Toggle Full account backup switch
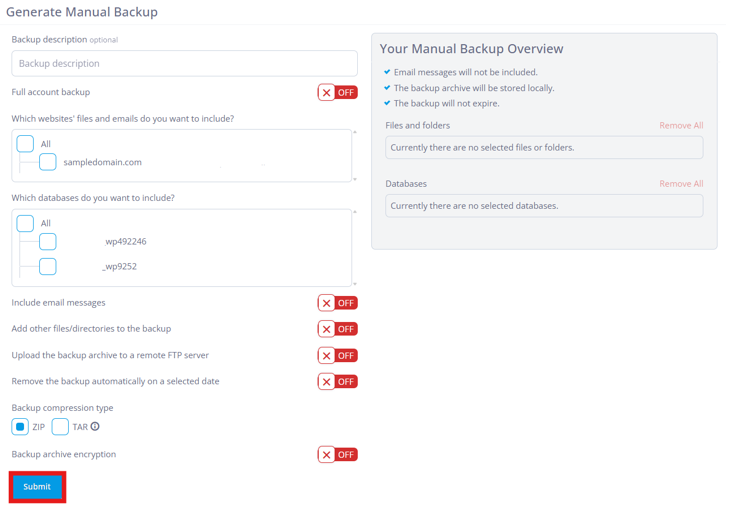 [x=338, y=93]
